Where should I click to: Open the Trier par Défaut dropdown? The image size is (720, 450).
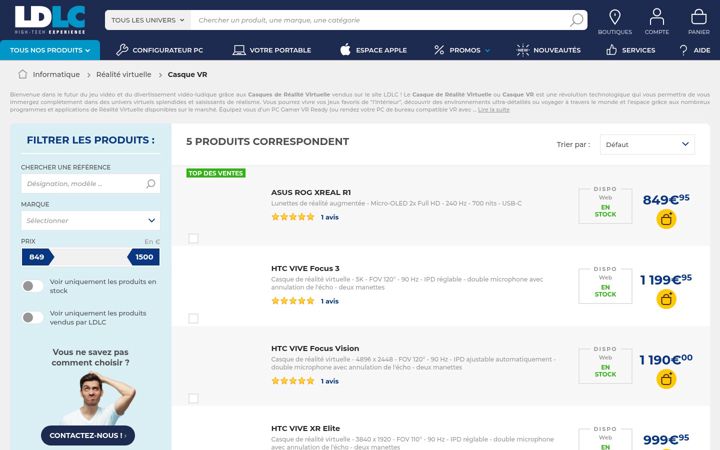pyautogui.click(x=647, y=144)
